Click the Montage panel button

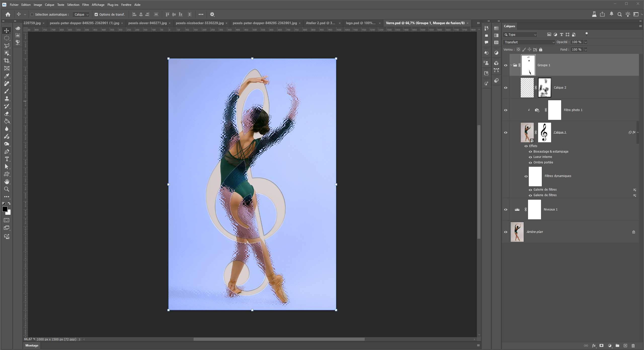(x=32, y=345)
